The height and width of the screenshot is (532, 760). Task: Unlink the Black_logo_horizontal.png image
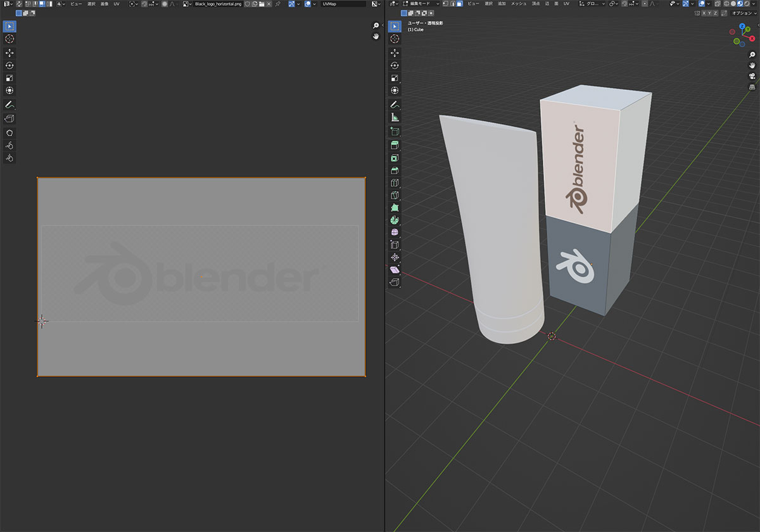coord(269,4)
